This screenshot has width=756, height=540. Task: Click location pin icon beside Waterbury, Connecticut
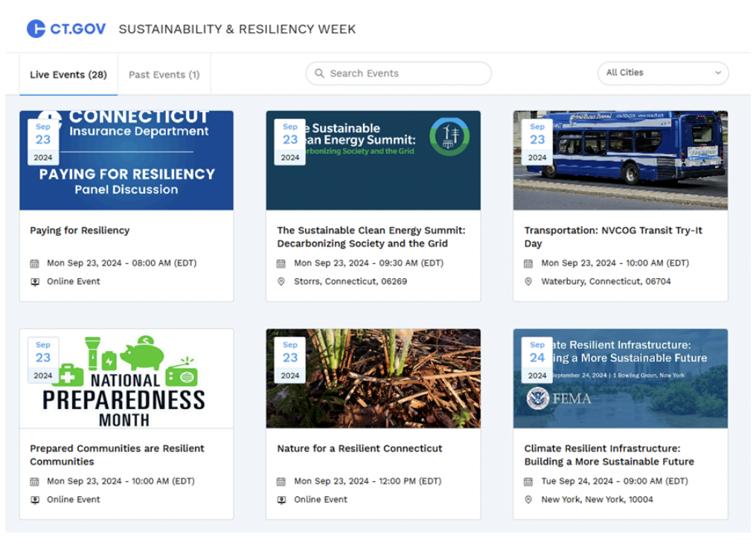528,282
